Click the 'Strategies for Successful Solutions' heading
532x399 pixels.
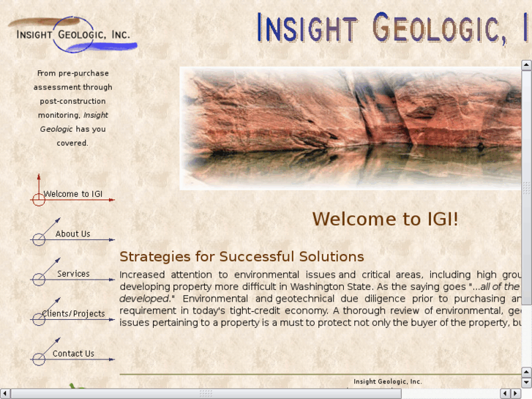(241, 257)
